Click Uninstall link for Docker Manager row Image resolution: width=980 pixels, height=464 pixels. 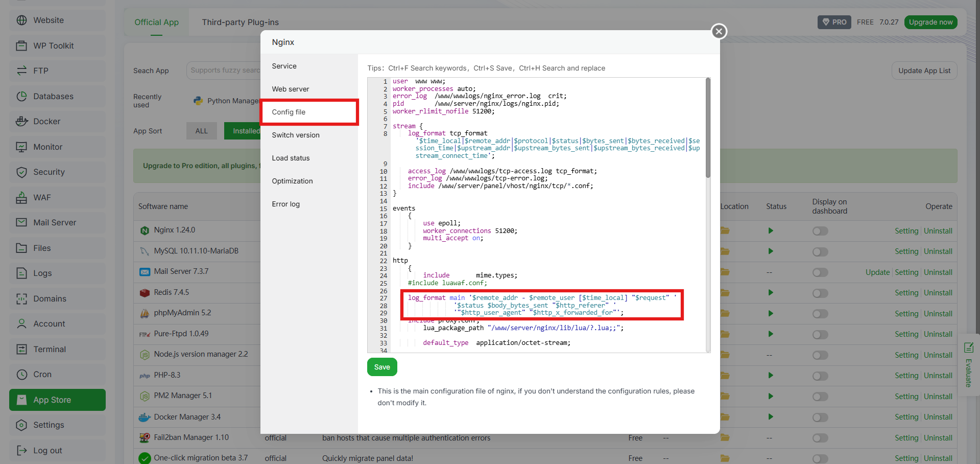tap(938, 417)
